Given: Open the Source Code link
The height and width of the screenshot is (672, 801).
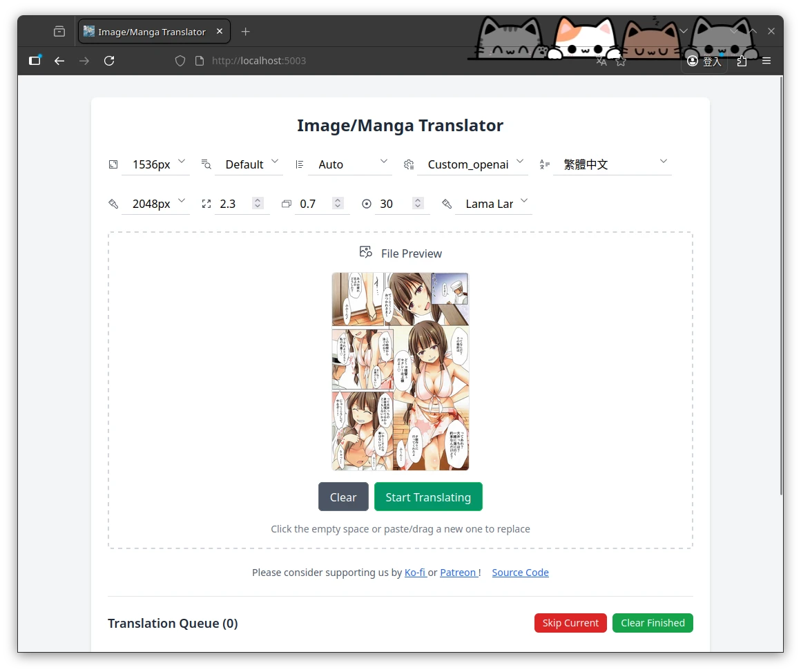Looking at the screenshot, I should tap(520, 573).
